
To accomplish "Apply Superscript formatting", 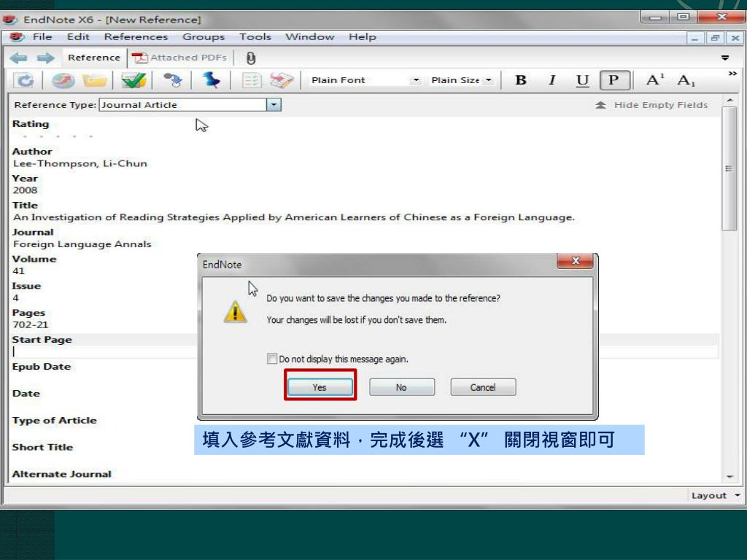I will click(655, 79).
